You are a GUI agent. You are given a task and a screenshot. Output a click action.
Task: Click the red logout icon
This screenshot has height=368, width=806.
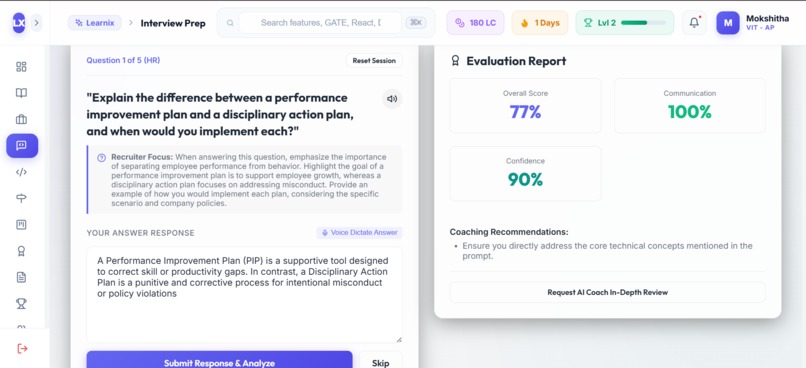coord(22,348)
